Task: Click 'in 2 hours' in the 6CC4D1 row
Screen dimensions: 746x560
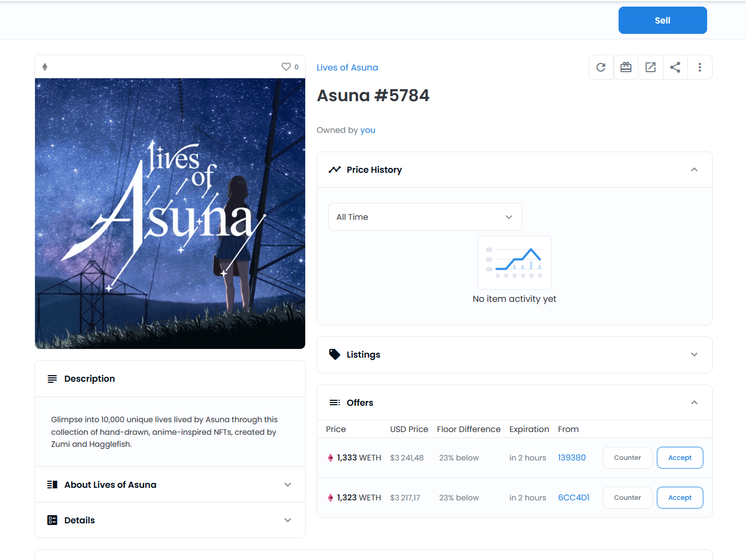Action: [x=528, y=498]
